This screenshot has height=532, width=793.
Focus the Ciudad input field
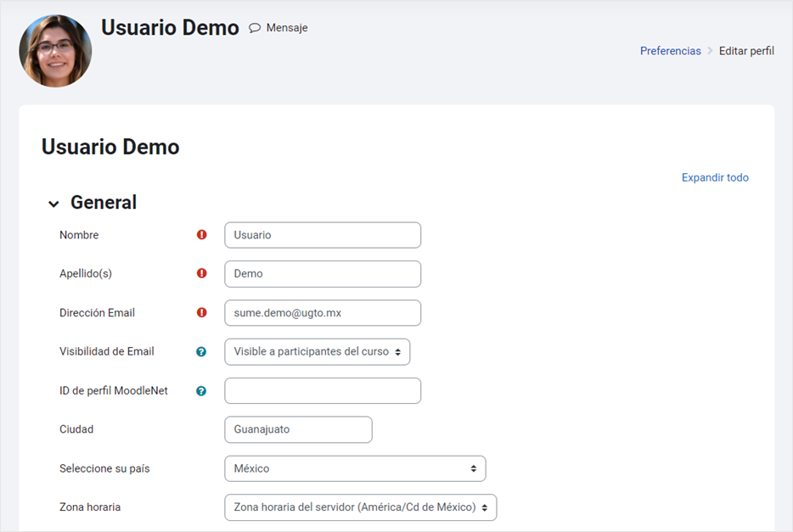pyautogui.click(x=298, y=429)
